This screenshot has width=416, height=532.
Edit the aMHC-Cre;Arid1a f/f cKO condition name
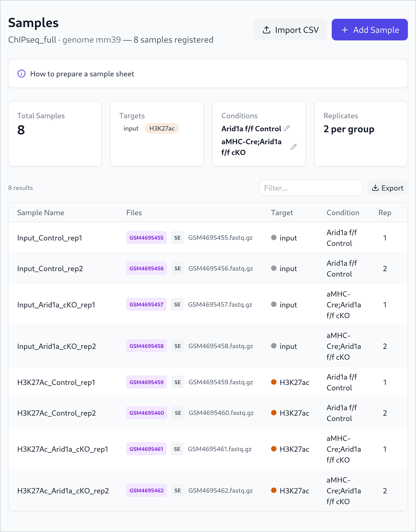pyautogui.click(x=294, y=147)
